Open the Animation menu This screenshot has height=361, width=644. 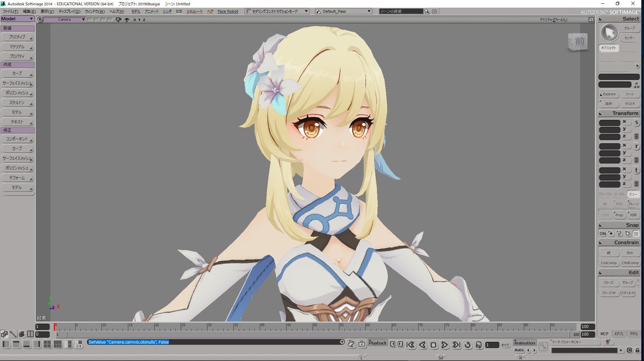click(x=524, y=343)
